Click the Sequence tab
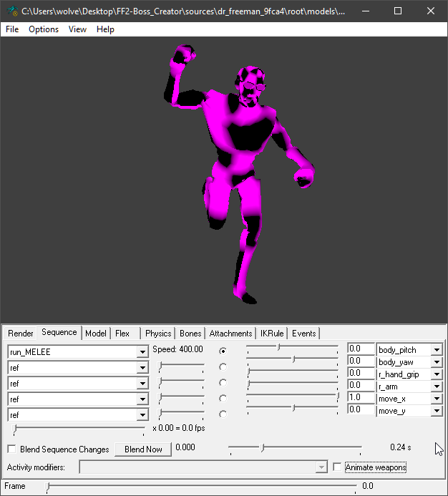 coord(59,333)
